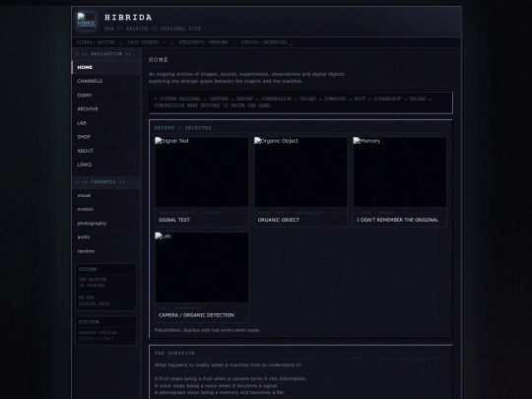Click 'counter offline' visitor text

pyautogui.click(x=98, y=333)
